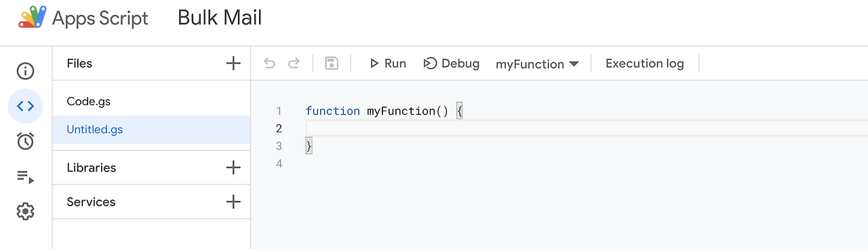Click the closing brace on line 3

tap(309, 146)
